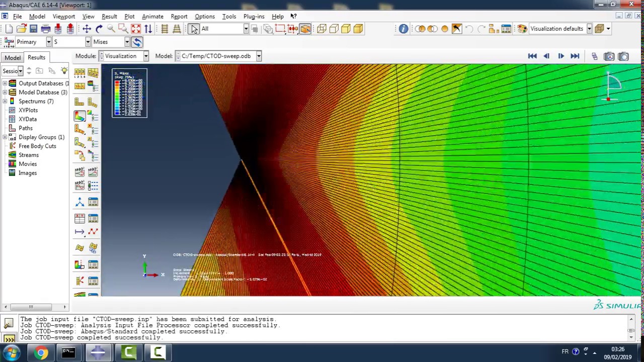The width and height of the screenshot is (644, 362).
Task: Save the model database with the floppy icon
Action: (x=33, y=29)
